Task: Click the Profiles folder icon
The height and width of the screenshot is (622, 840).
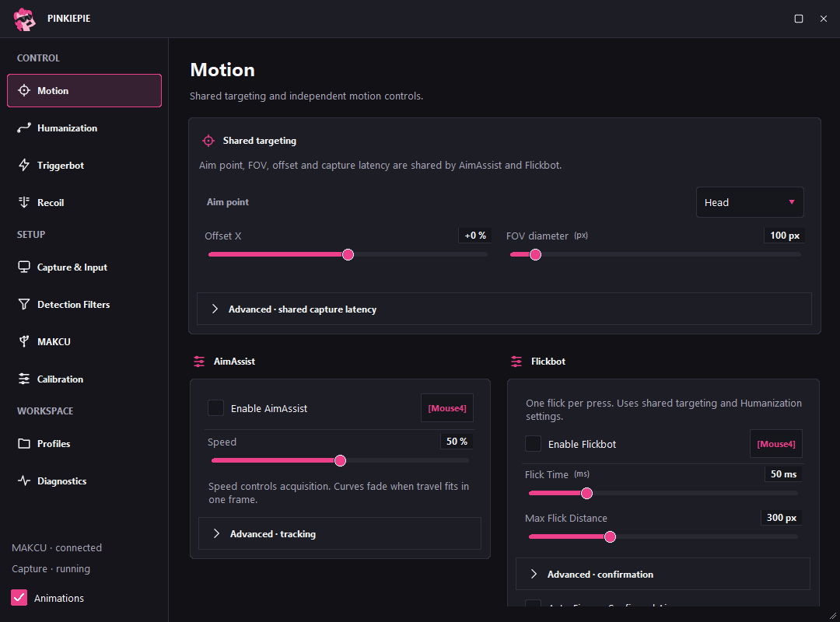Action: [24, 444]
